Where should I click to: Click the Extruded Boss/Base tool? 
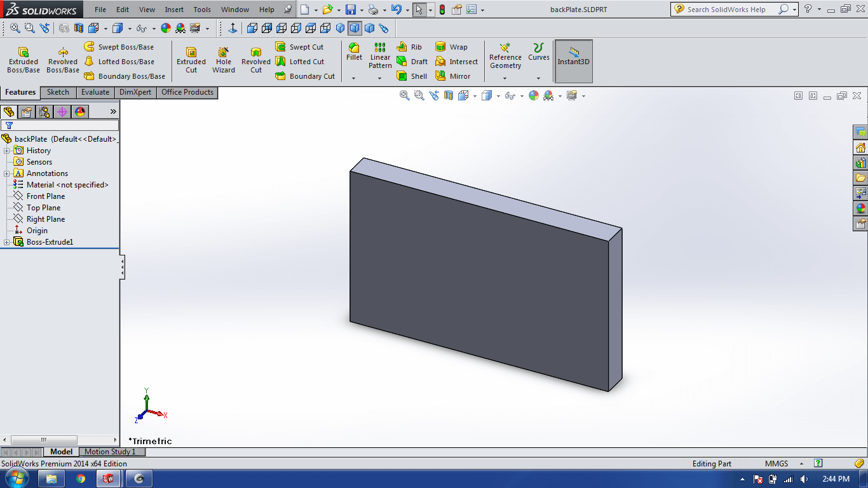pos(24,60)
